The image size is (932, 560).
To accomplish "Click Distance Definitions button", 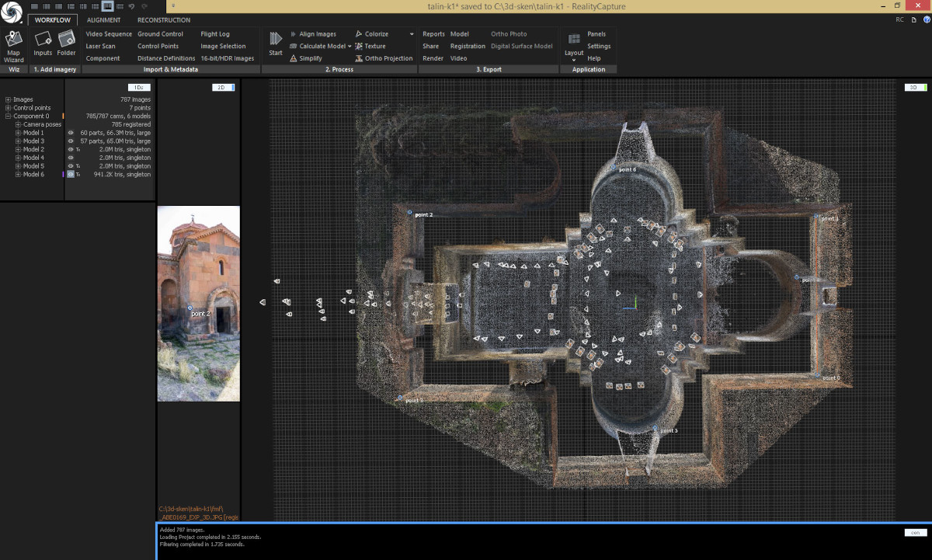I will tap(166, 58).
